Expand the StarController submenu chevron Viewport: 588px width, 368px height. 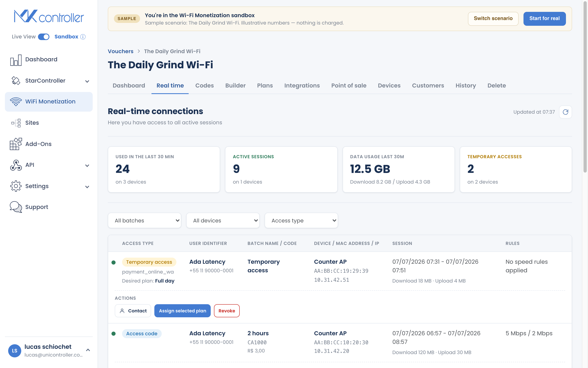click(x=87, y=81)
